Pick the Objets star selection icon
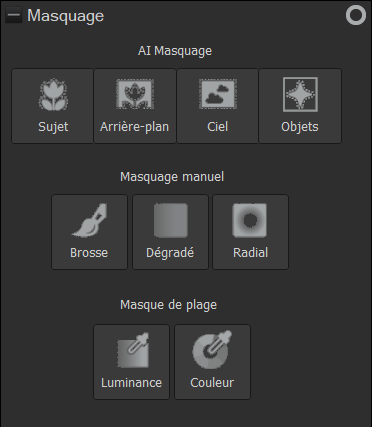Viewport: 372px width, 427px height. point(300,94)
